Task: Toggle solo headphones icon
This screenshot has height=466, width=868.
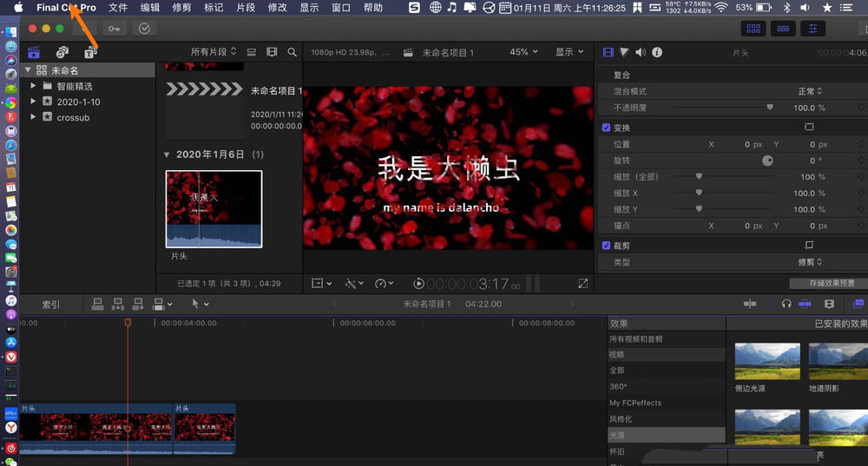Action: (x=786, y=304)
